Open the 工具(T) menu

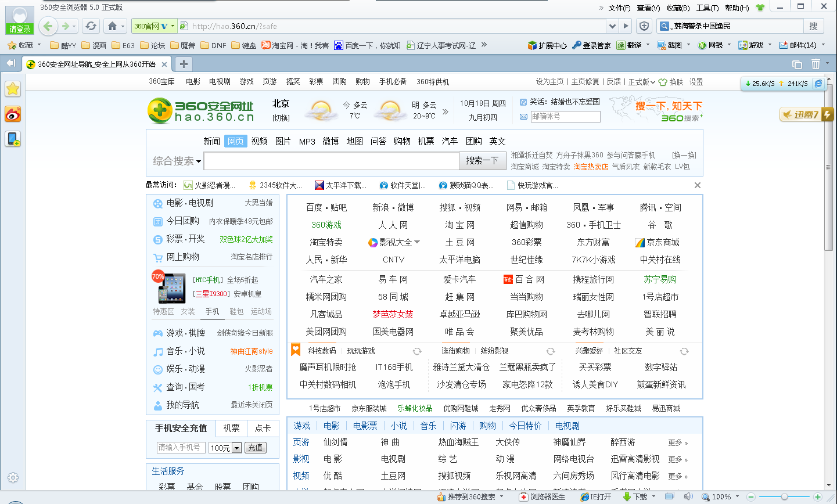(707, 8)
